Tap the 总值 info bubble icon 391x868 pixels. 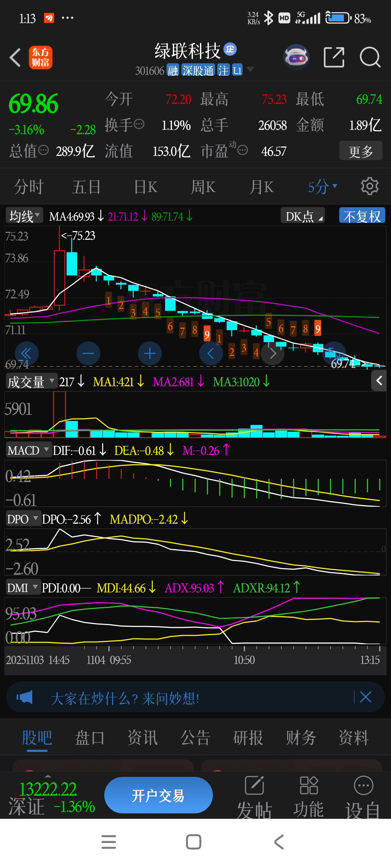tap(43, 150)
